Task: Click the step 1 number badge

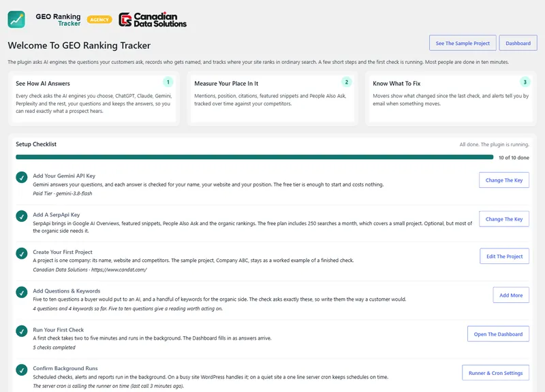Action: click(168, 82)
